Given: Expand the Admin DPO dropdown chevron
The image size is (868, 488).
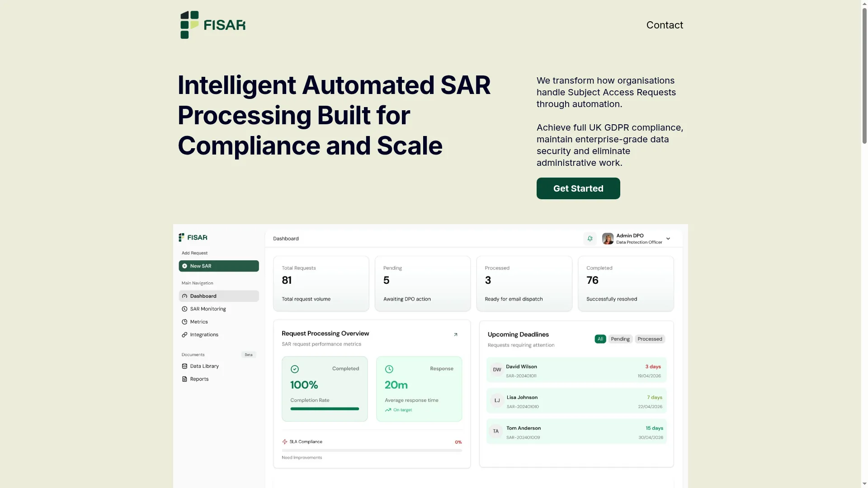Looking at the screenshot, I should click(668, 239).
